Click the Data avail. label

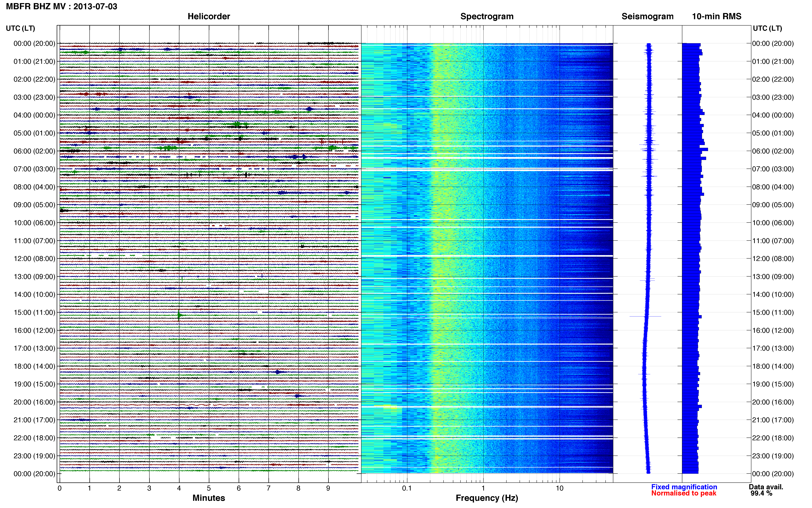[766, 487]
